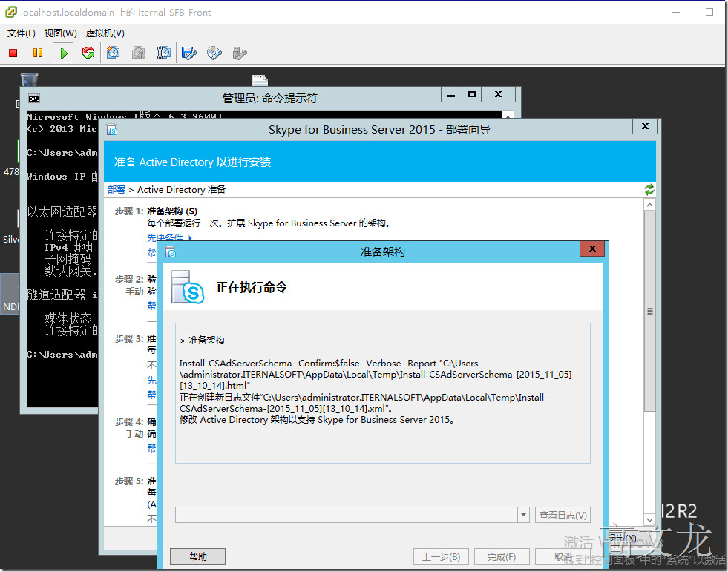Click the floppy device connect icon
728x572 pixels.
pyautogui.click(x=189, y=53)
